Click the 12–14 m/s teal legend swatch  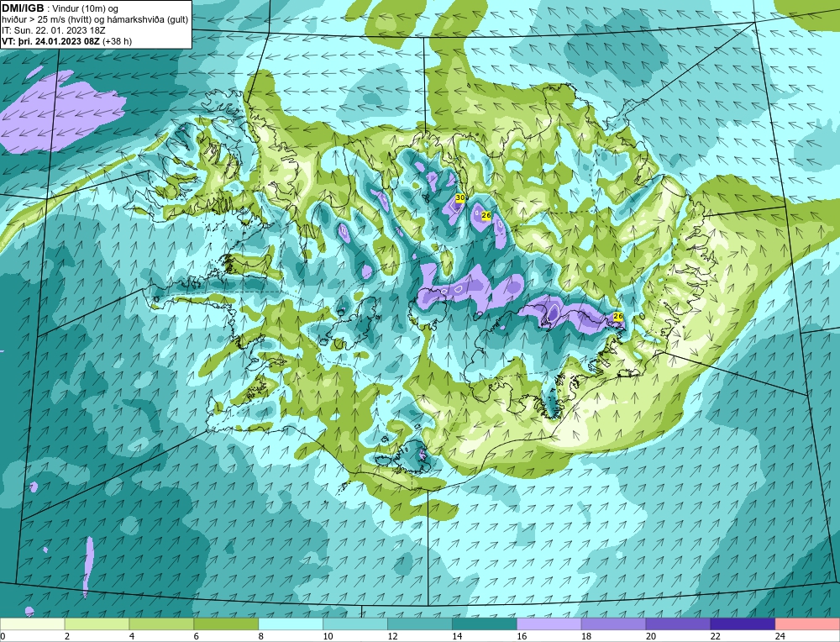coord(419,624)
